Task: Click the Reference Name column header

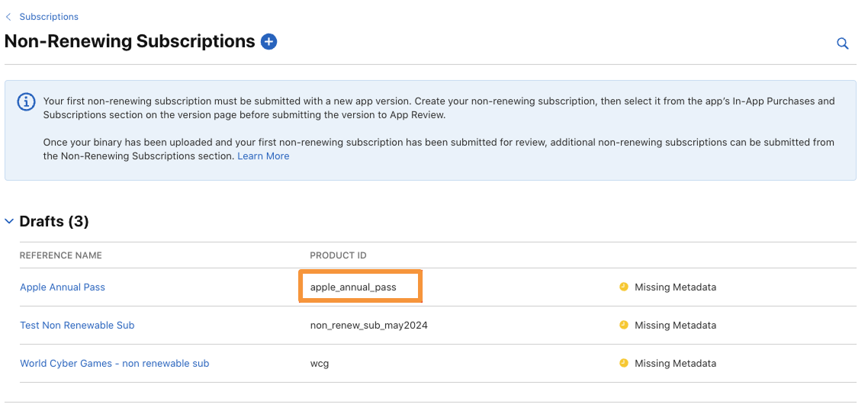Action: pyautogui.click(x=61, y=255)
